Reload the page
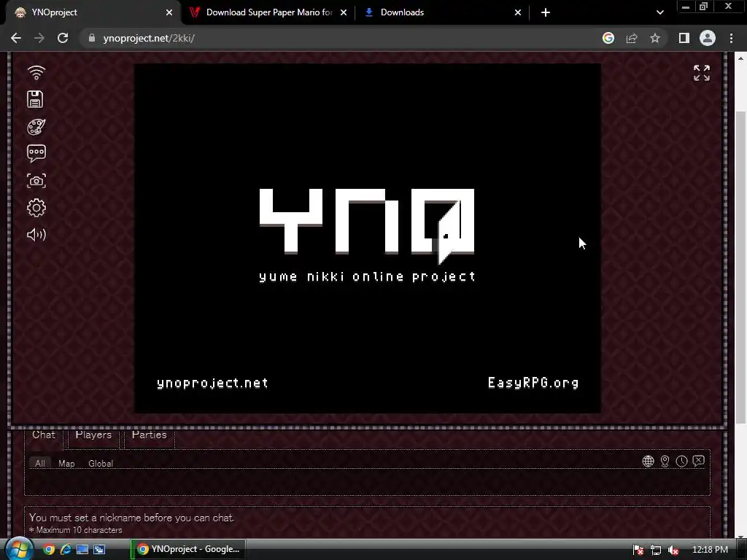 [x=63, y=38]
